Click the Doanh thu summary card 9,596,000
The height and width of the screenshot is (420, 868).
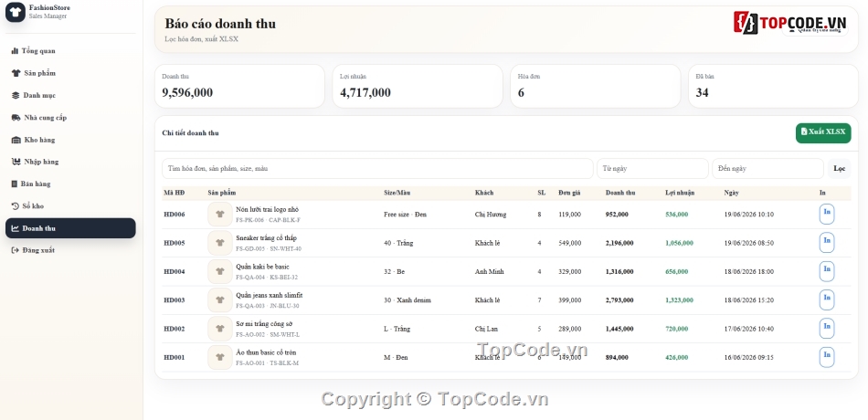239,87
